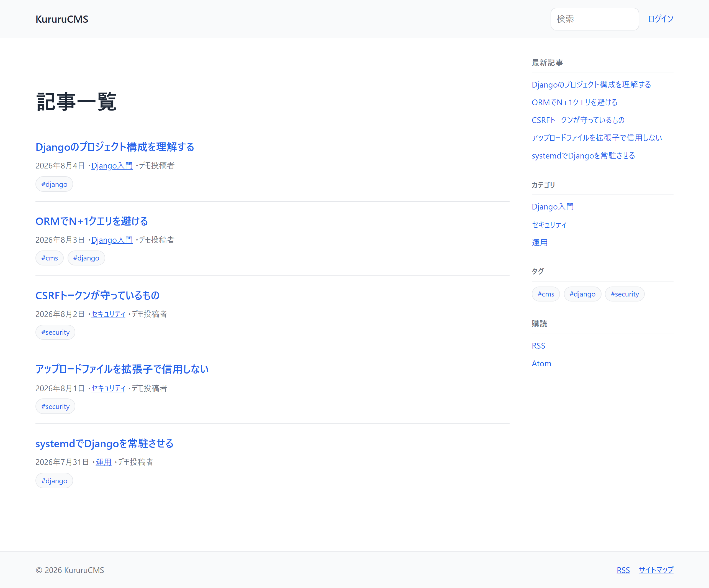Viewport: 709px width, 588px height.
Task: Select #security tag under the CSRF article
Action: click(x=55, y=332)
